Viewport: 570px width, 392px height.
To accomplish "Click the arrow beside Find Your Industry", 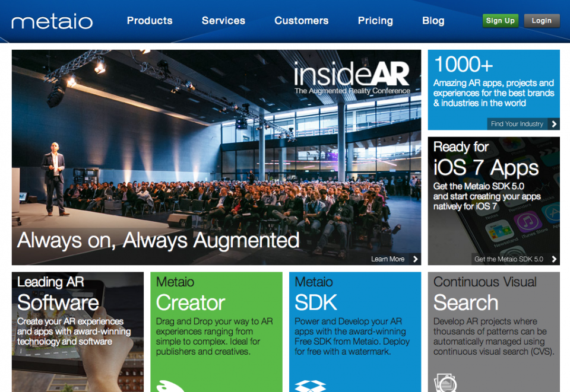I will pyautogui.click(x=554, y=124).
